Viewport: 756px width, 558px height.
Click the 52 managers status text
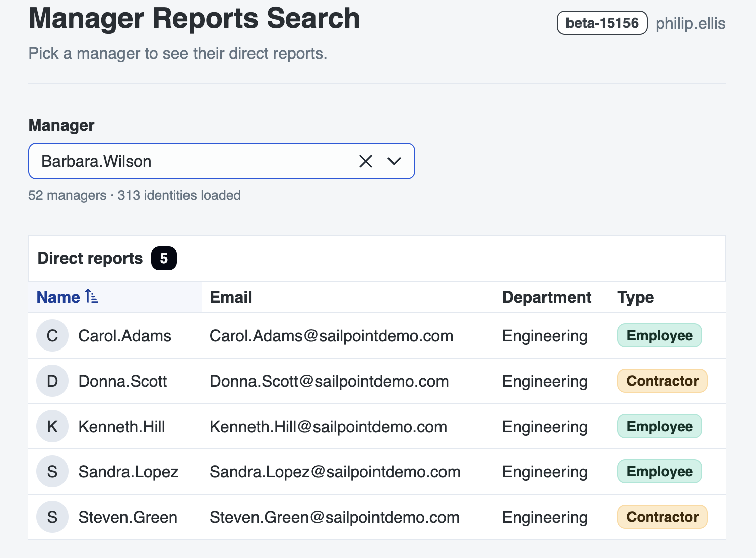click(x=135, y=195)
